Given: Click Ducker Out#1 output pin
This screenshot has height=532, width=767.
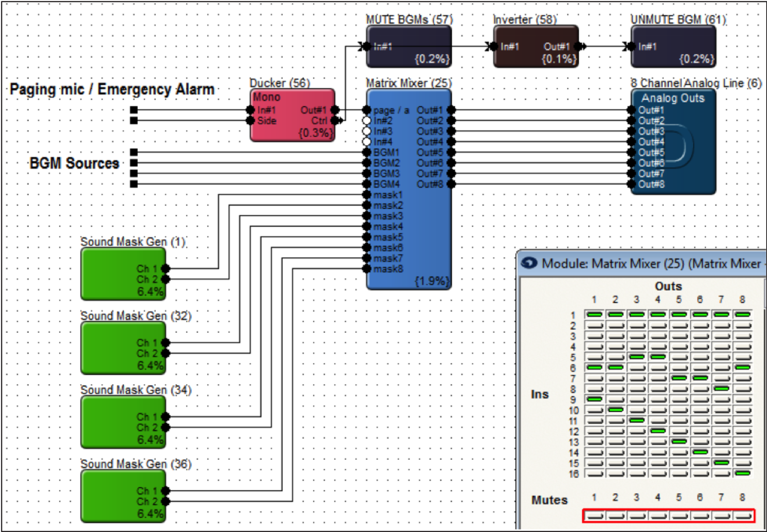Looking at the screenshot, I should tap(335, 110).
